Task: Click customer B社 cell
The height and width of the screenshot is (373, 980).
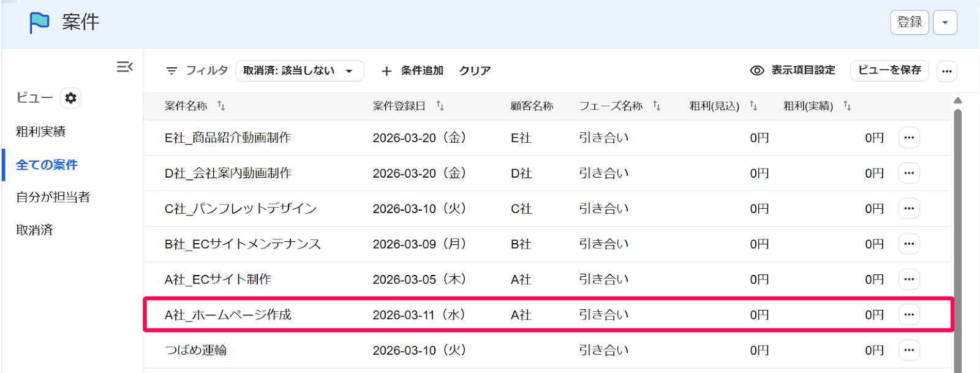Action: click(521, 244)
